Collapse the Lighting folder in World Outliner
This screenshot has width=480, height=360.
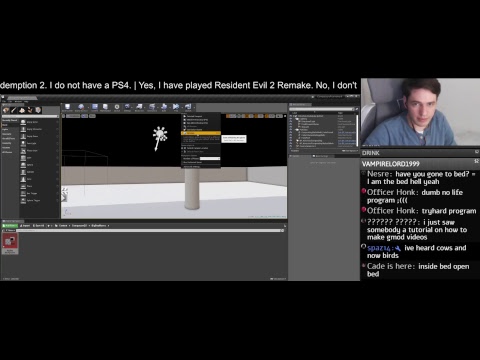(x=295, y=119)
